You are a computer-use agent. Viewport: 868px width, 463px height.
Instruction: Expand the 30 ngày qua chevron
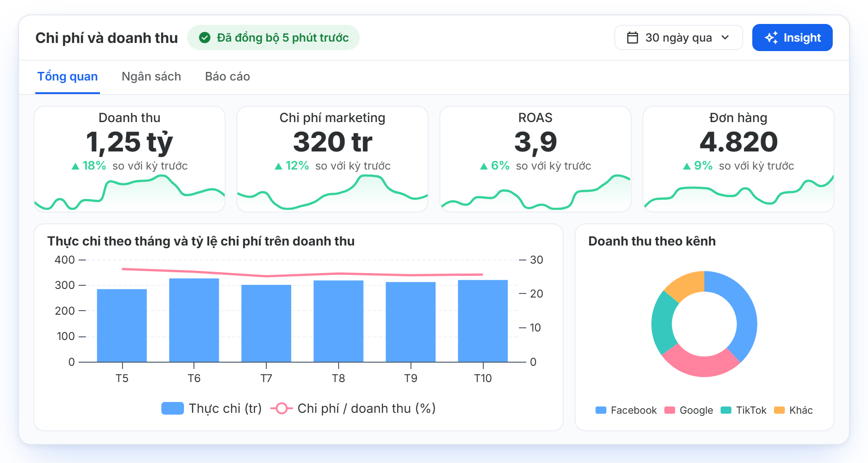point(725,38)
